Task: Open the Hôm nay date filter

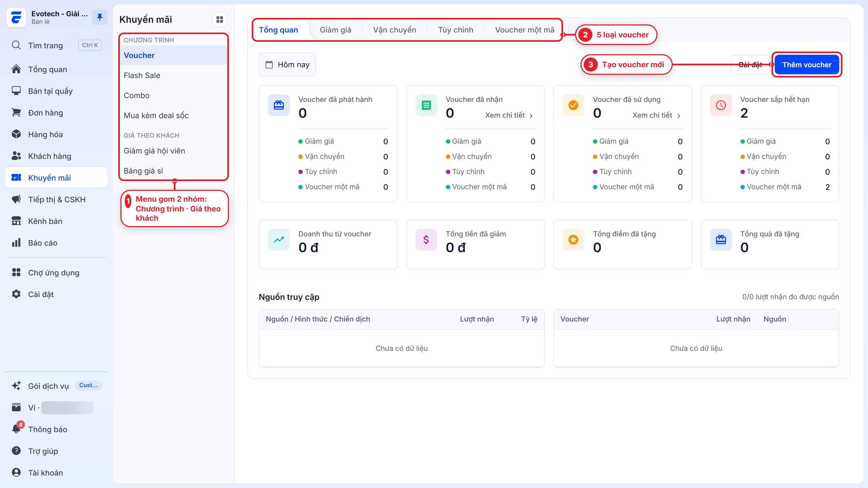Action: click(287, 64)
